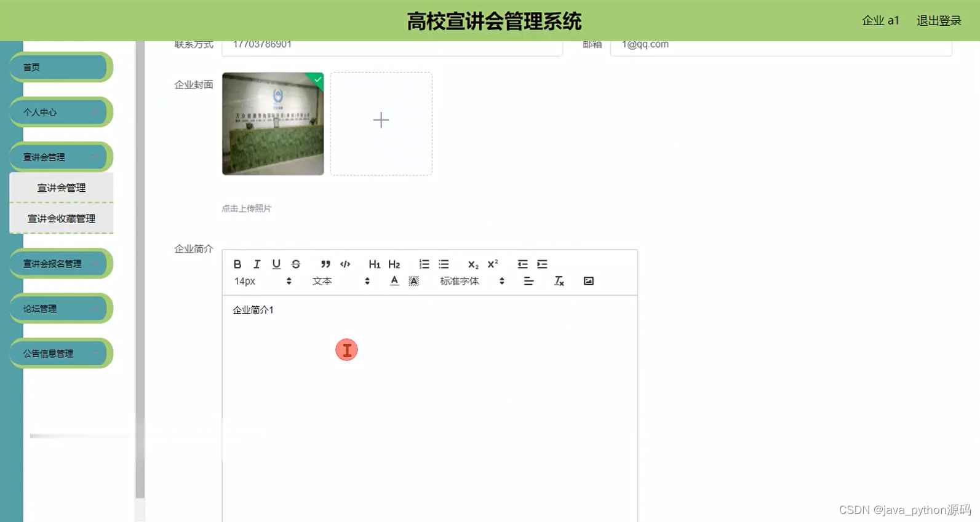Click the 企业 a1 user label
The height and width of the screenshot is (522, 980).
pos(880,21)
